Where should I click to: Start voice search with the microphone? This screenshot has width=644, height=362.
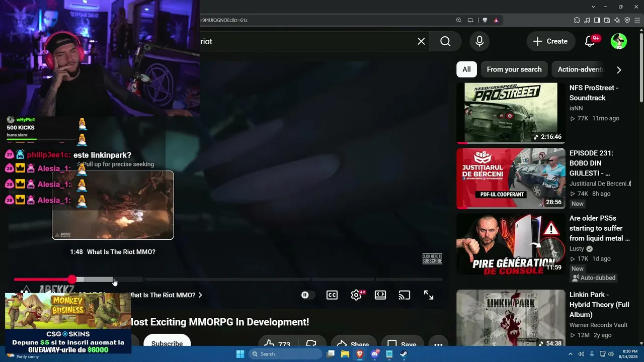click(479, 41)
